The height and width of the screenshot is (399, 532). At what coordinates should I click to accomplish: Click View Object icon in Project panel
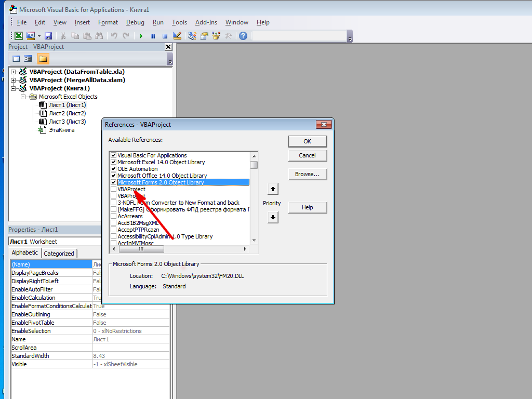point(28,59)
